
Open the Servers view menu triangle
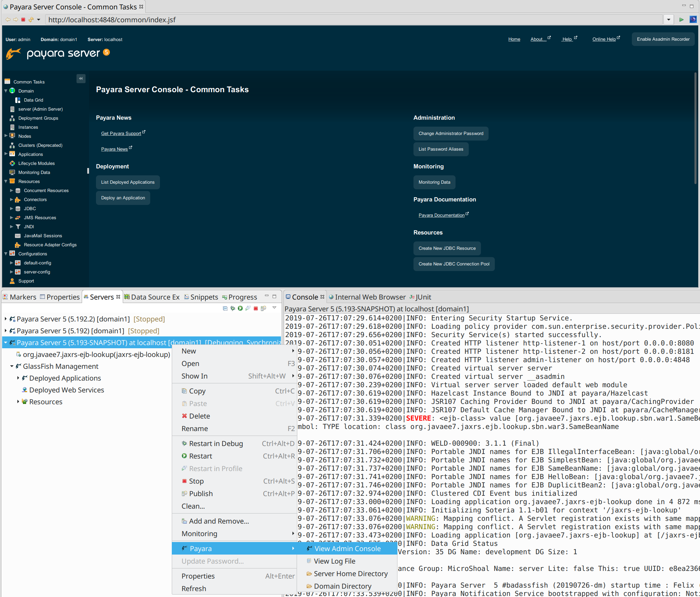274,308
